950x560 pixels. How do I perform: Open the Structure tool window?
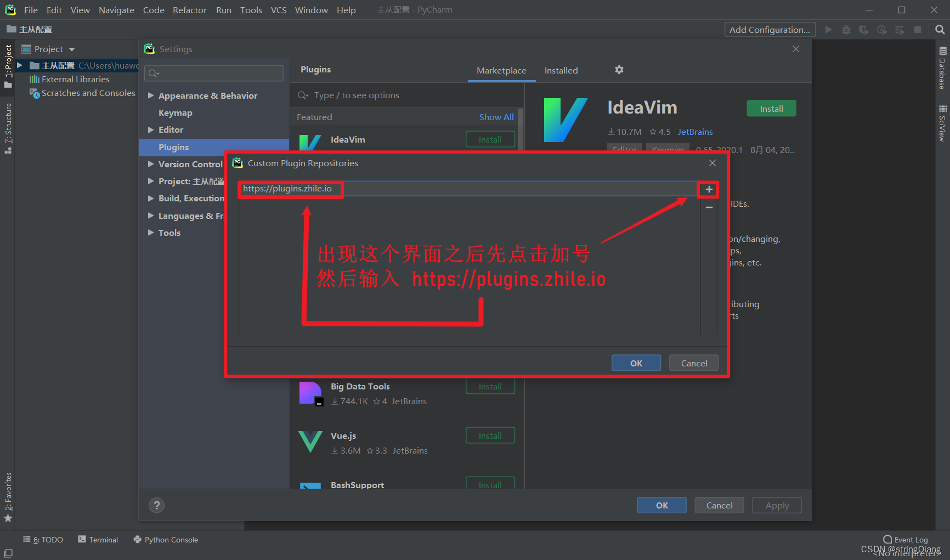click(x=8, y=129)
